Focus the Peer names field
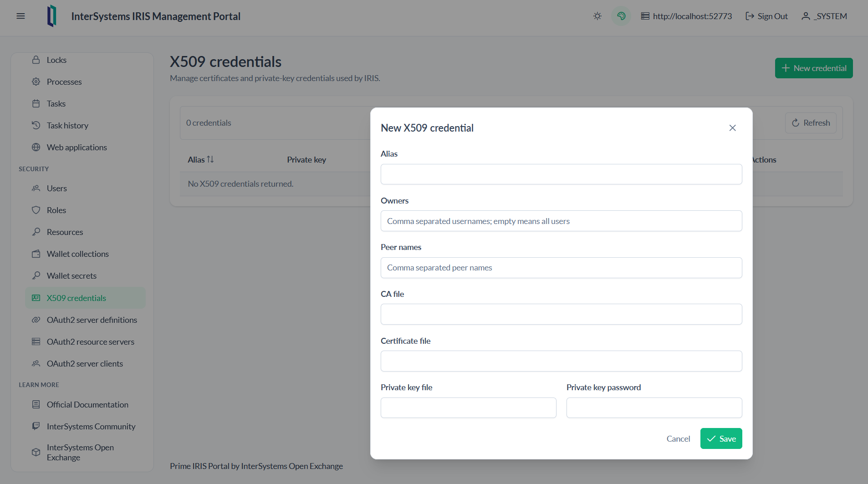This screenshot has width=868, height=484. coord(562,268)
